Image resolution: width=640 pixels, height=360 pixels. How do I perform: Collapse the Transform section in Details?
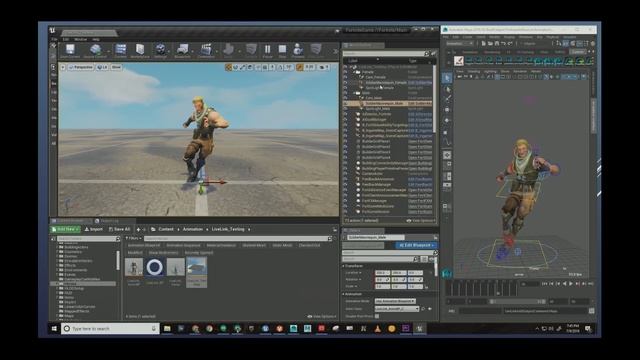pyautogui.click(x=344, y=266)
